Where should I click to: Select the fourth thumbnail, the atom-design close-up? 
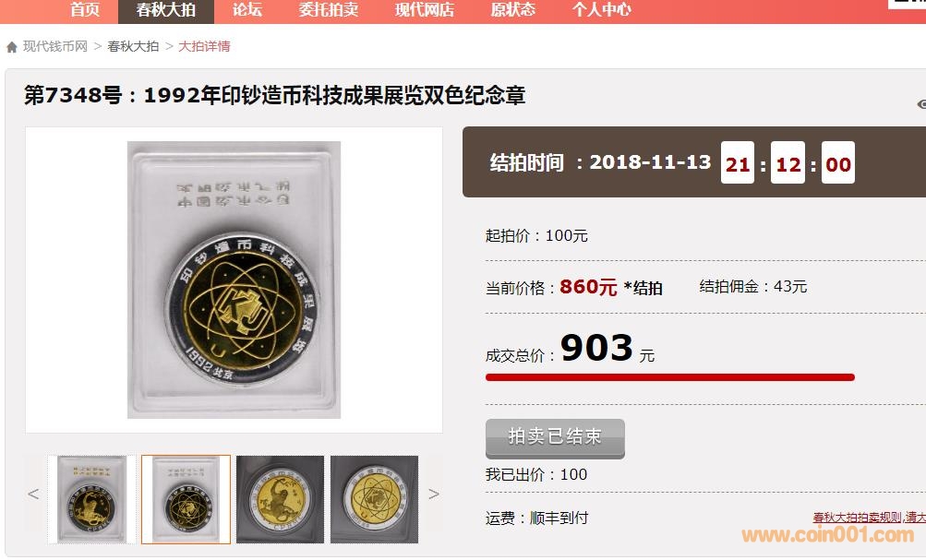click(x=375, y=499)
